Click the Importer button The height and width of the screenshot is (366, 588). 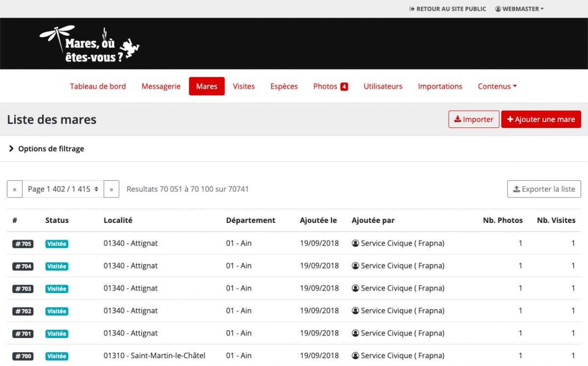tap(473, 120)
